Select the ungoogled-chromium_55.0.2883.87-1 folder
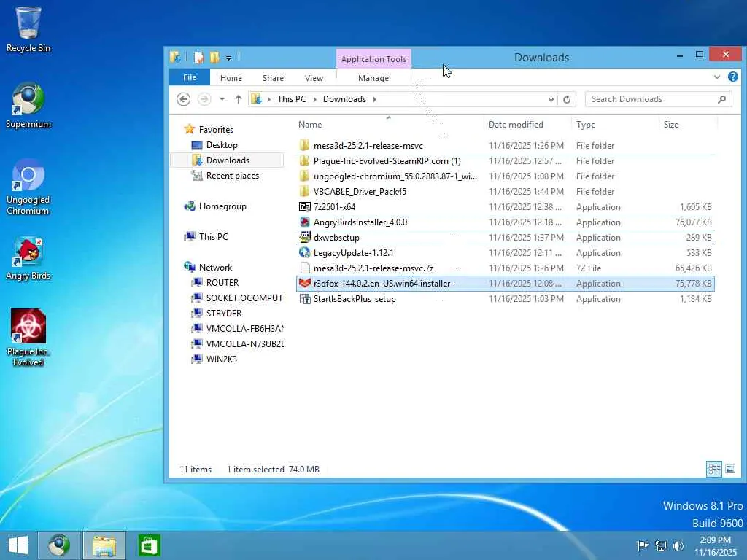 pyautogui.click(x=506, y=176)
